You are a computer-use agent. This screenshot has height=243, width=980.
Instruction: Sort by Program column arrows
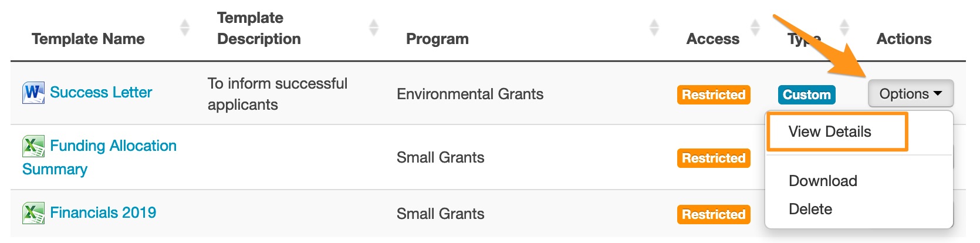[654, 28]
